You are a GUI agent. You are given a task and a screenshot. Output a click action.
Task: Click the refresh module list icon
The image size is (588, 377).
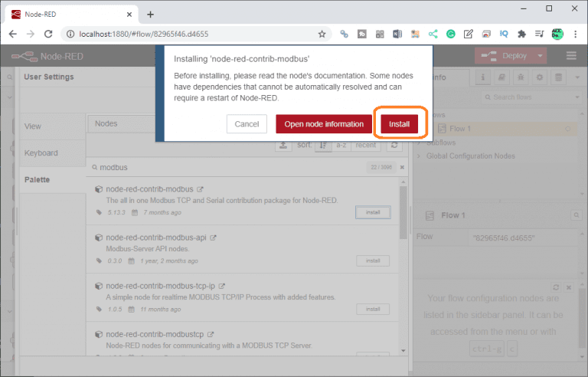pyautogui.click(x=394, y=145)
